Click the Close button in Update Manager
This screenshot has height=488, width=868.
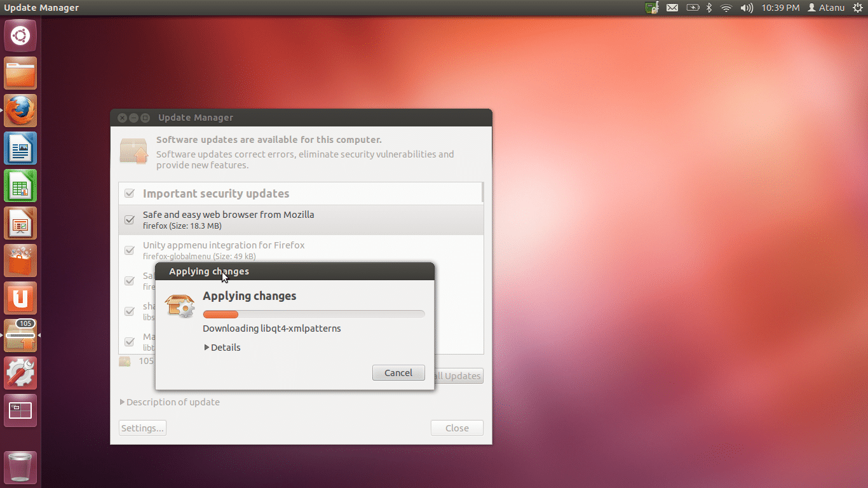[457, 428]
